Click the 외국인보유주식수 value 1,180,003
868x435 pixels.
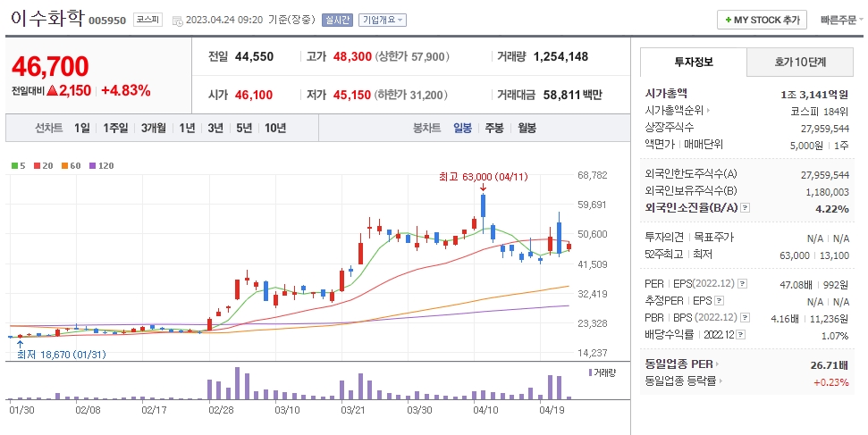827,191
